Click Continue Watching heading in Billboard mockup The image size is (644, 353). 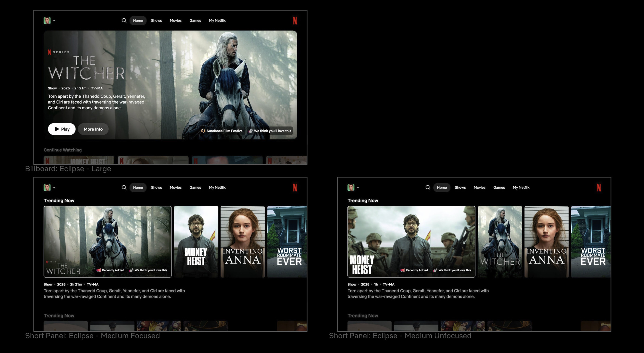pos(63,150)
